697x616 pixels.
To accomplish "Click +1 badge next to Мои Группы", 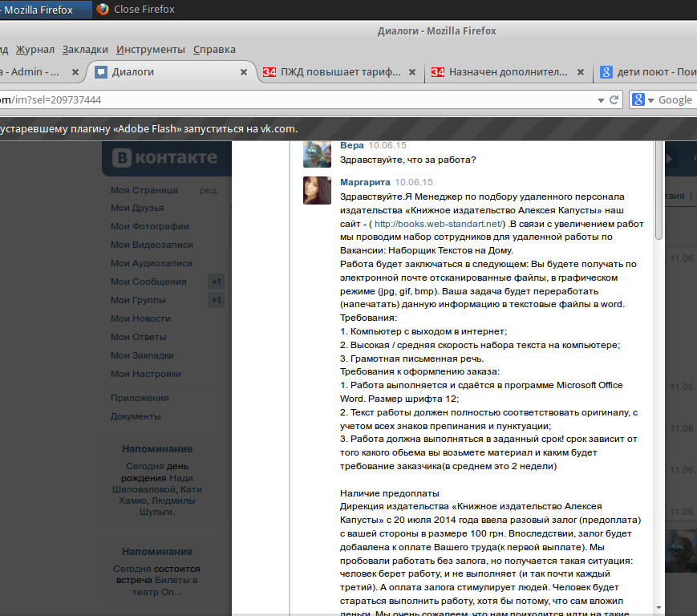I will pyautogui.click(x=216, y=301).
